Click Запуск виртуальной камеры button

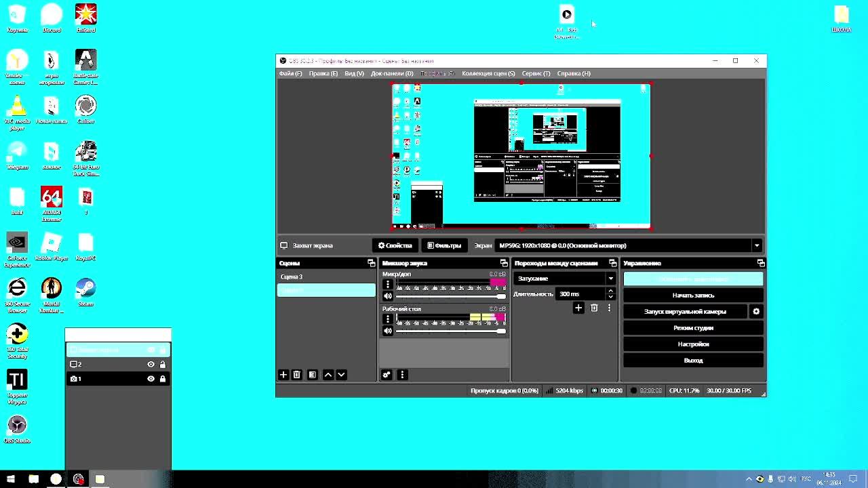(x=685, y=312)
